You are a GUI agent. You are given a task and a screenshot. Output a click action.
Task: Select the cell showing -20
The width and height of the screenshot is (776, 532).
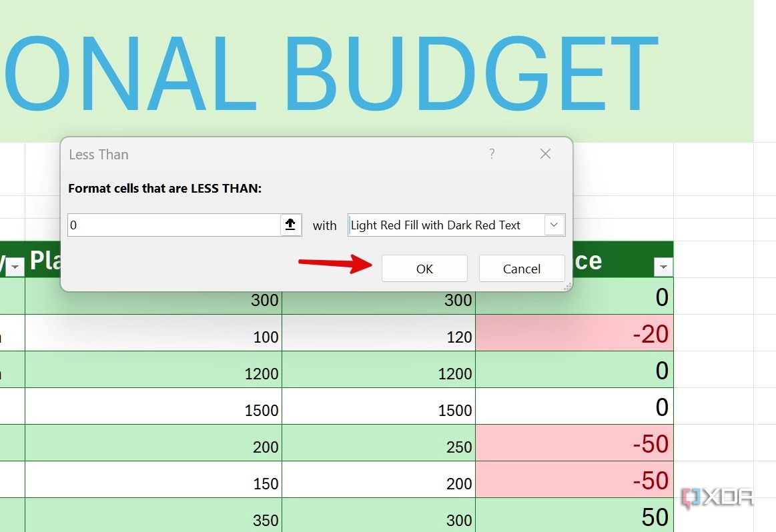tap(574, 333)
